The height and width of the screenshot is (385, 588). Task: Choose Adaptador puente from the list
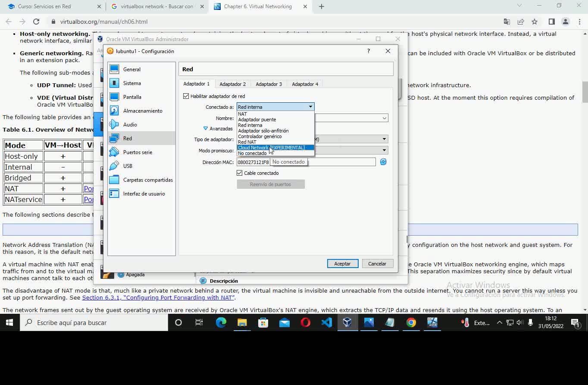pyautogui.click(x=257, y=120)
